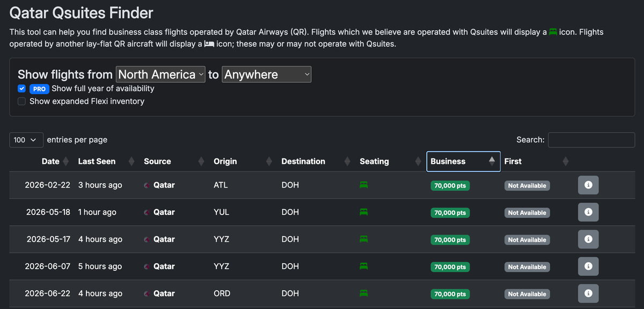Image resolution: width=644 pixels, height=309 pixels.
Task: Click Qatar logo icon in ORD row
Action: coord(148,294)
